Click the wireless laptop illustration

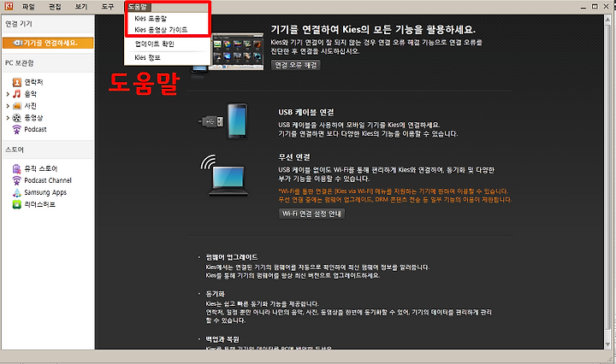click(x=225, y=176)
